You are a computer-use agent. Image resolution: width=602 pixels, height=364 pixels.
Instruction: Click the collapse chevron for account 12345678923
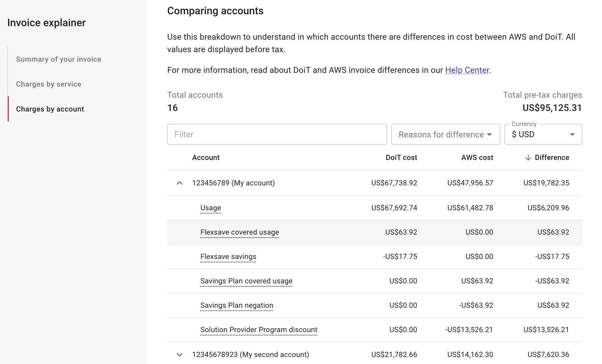pyautogui.click(x=180, y=354)
